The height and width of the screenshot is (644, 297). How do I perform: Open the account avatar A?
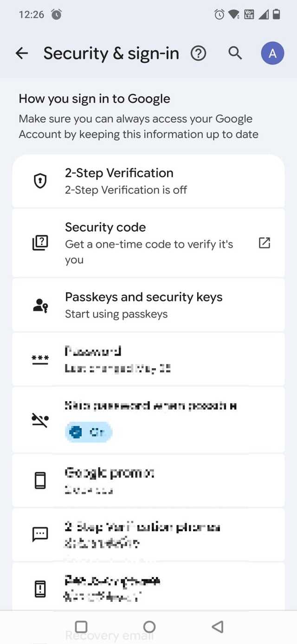pyautogui.click(x=272, y=54)
